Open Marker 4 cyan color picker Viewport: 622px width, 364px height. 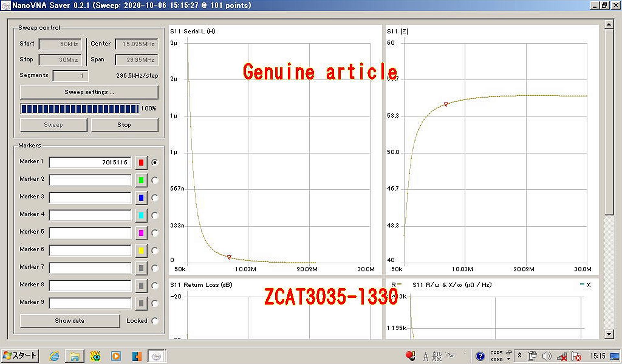(x=141, y=215)
